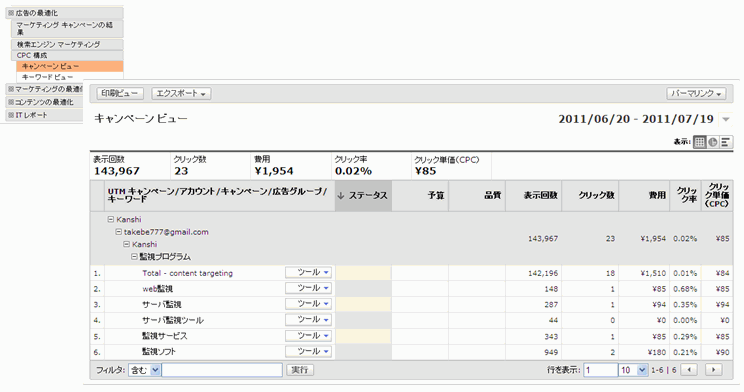
Task: Collapse the takebe777@gmail.com node
Action: click(119, 232)
